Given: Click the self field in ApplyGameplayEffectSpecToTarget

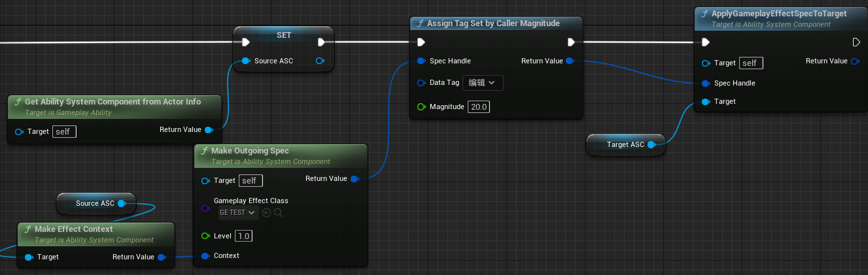Looking at the screenshot, I should coord(751,63).
